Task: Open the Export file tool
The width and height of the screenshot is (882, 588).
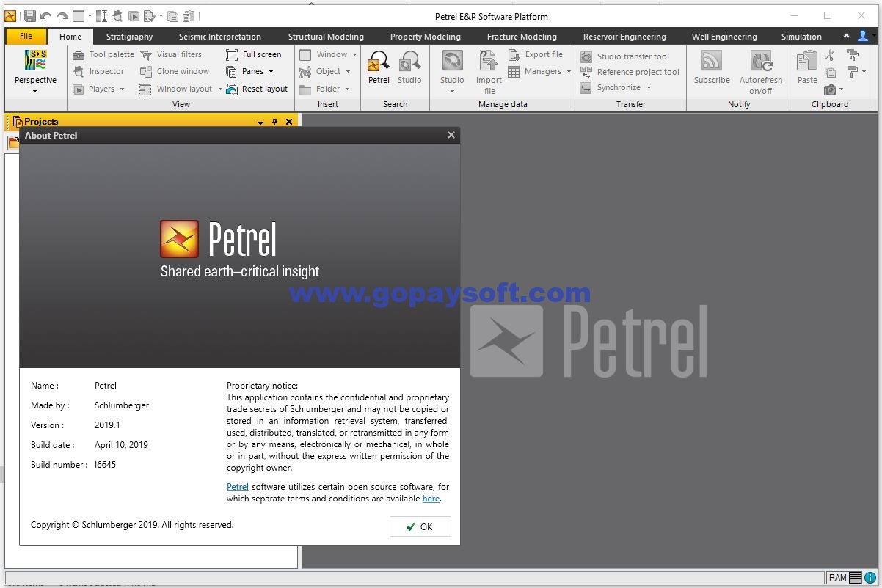Action: pyautogui.click(x=537, y=54)
